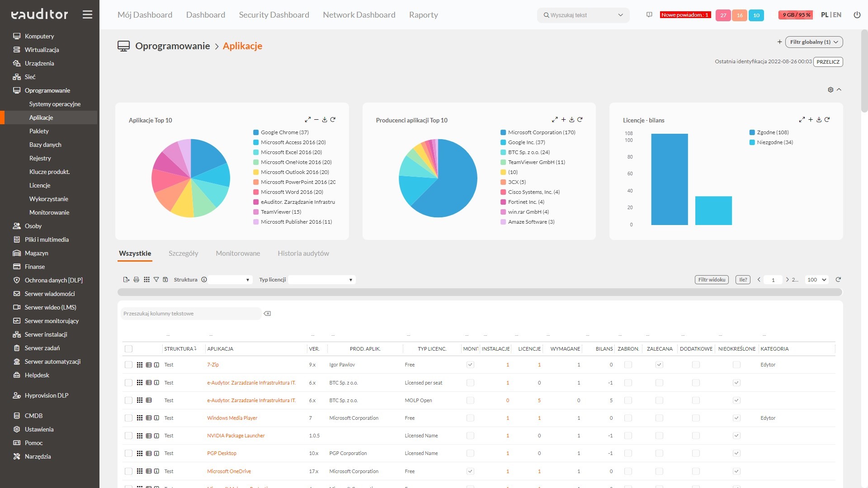
Task: Open the 7-Zip application link
Action: [213, 365]
